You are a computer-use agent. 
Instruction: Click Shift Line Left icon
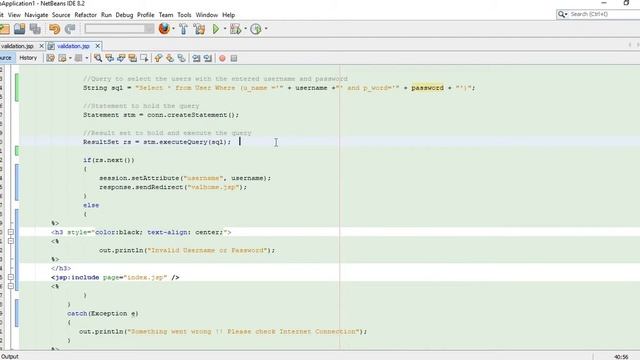click(196, 58)
